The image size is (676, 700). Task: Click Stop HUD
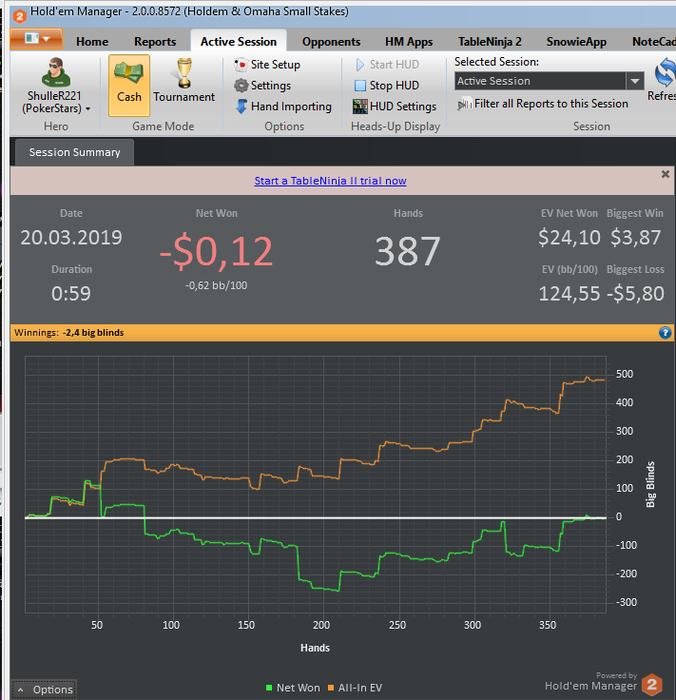point(387,85)
